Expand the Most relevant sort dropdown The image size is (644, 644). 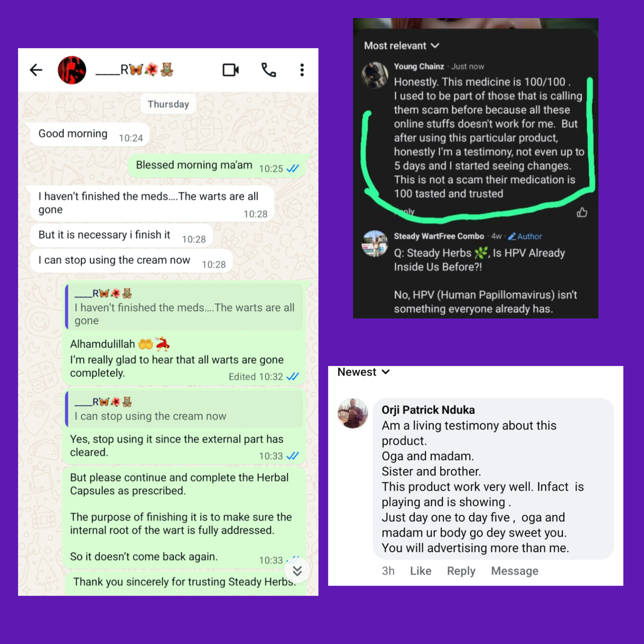(x=401, y=46)
